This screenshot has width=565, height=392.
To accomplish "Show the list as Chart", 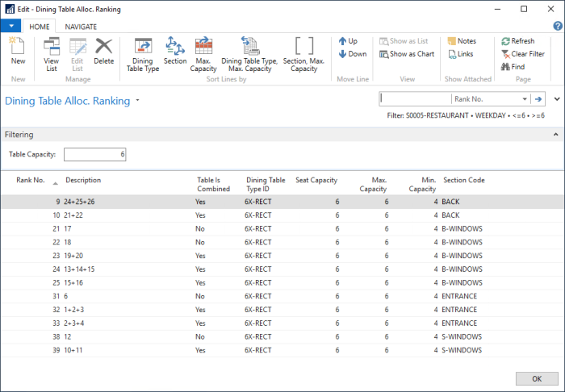I will 407,54.
